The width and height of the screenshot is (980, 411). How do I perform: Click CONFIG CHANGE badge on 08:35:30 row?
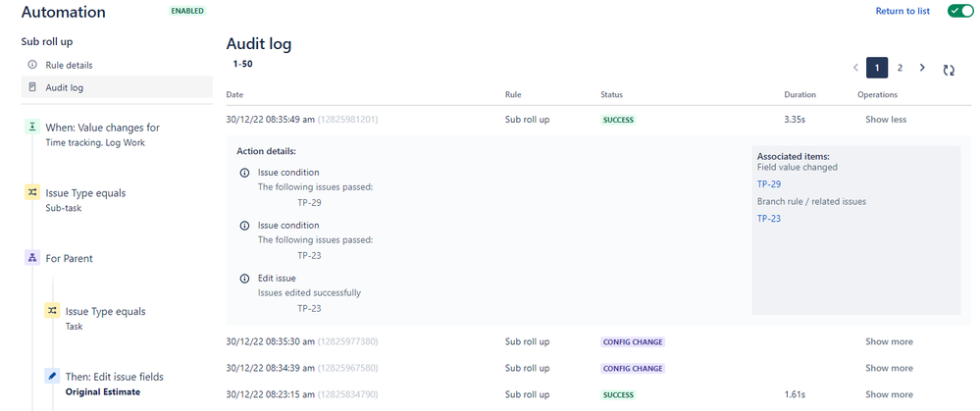tap(633, 341)
